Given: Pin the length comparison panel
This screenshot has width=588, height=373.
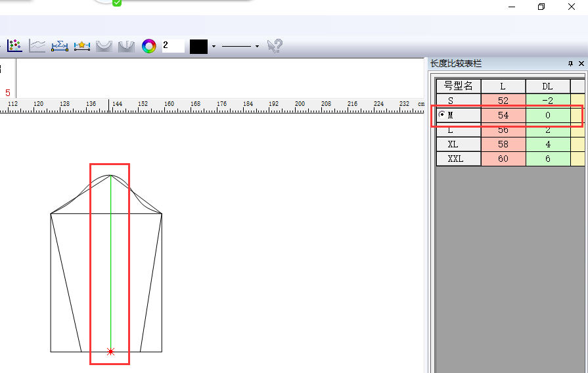Looking at the screenshot, I should (x=570, y=64).
